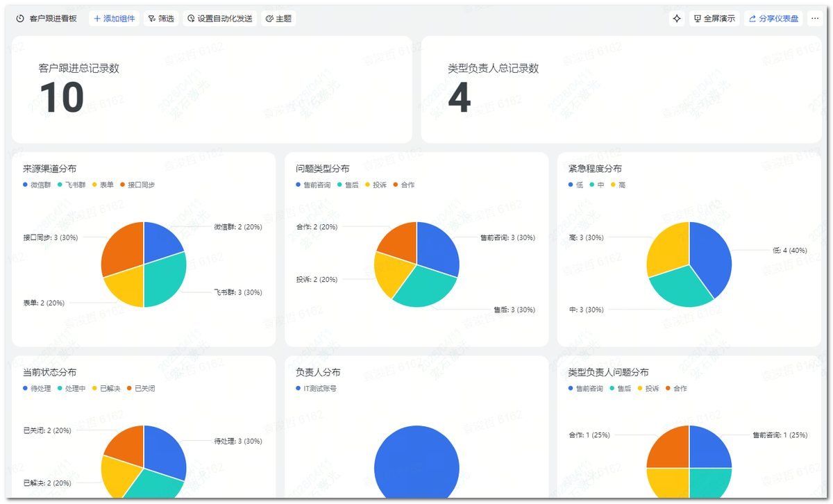Toggle 合作 legend in 类型负责人问题分布

click(676, 388)
